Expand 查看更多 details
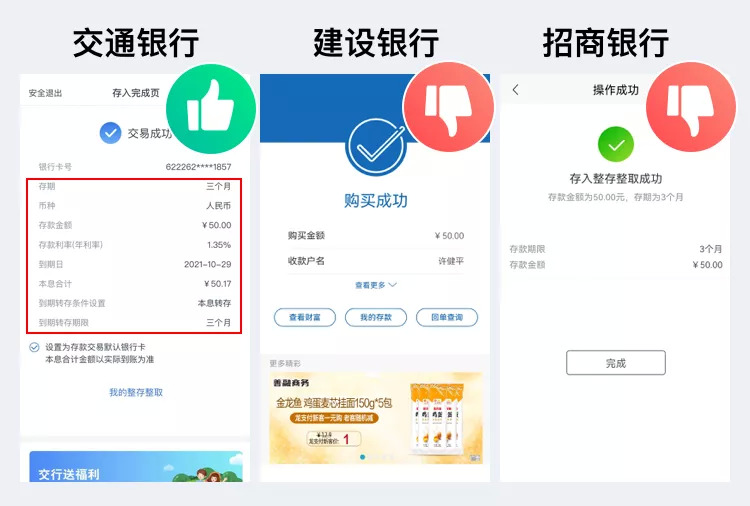 (x=375, y=285)
